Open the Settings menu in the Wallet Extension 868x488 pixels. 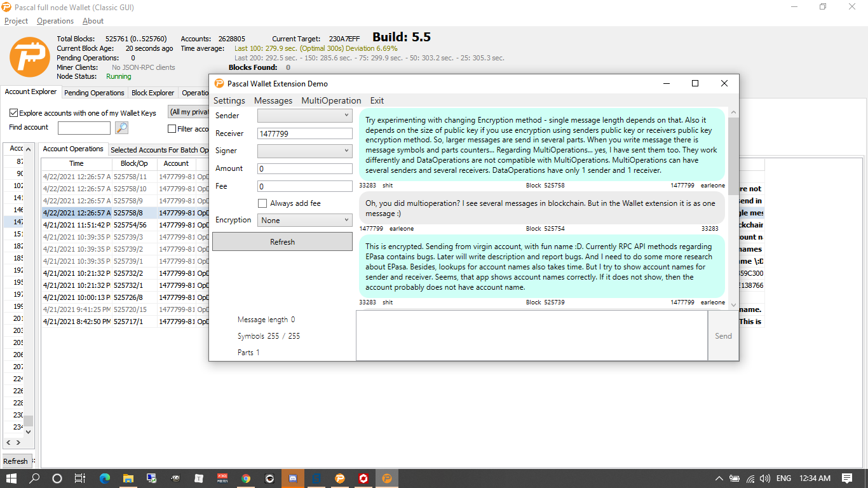(229, 100)
